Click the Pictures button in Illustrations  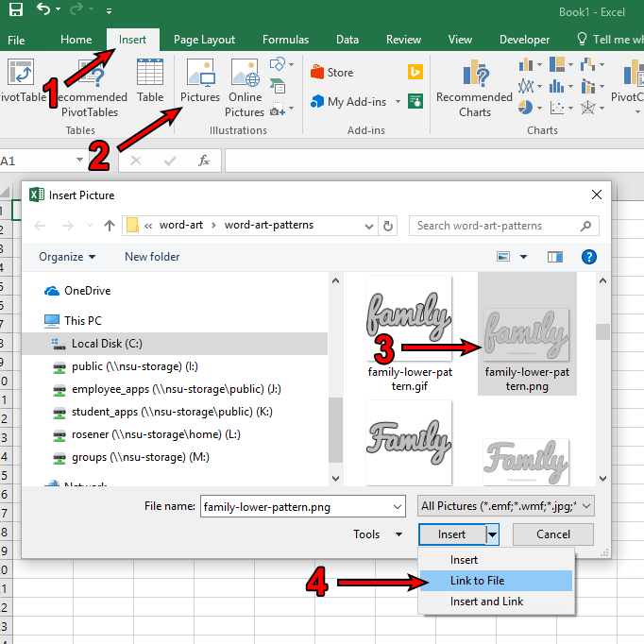click(200, 80)
